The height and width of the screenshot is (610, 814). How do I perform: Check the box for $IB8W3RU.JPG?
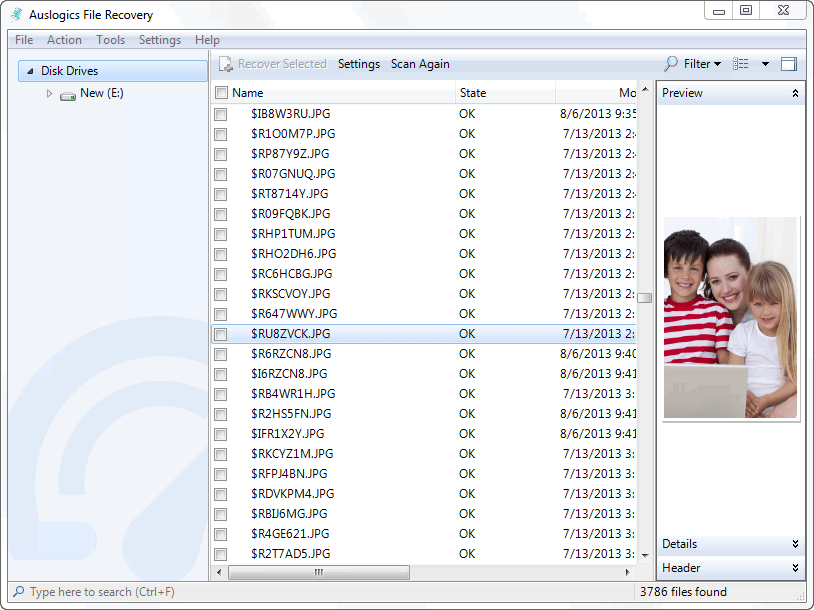coord(221,114)
